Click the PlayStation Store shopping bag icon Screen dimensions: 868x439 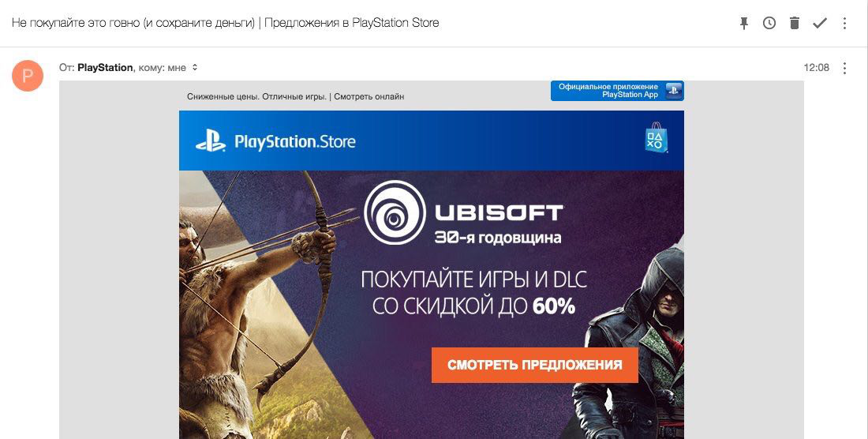point(656,138)
